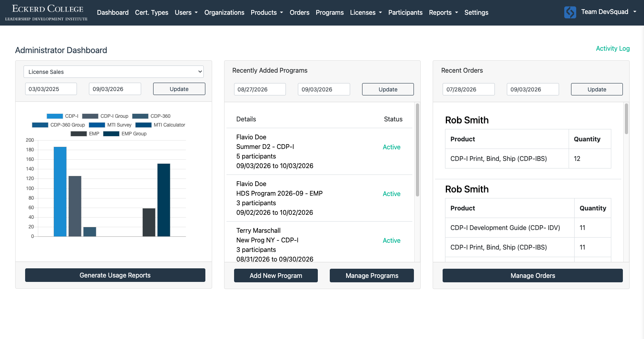Click the quantity 12 cell
This screenshot has width=644, height=339.
coord(590,159)
